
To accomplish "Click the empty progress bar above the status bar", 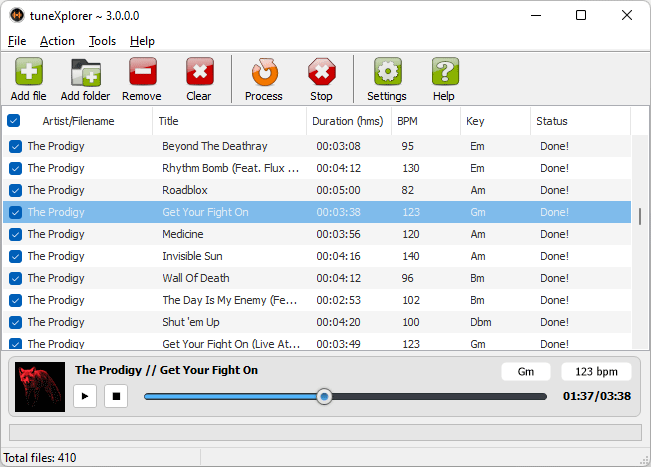I will [326, 432].
